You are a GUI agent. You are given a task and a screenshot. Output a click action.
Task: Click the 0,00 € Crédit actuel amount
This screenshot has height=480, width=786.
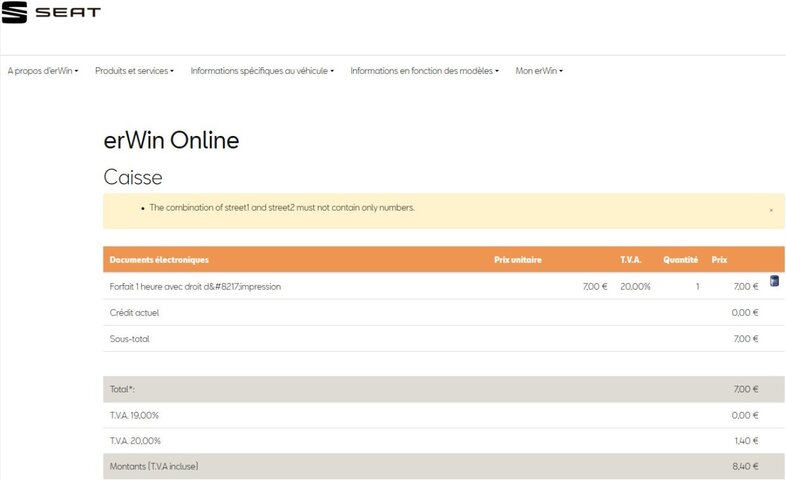coord(745,313)
